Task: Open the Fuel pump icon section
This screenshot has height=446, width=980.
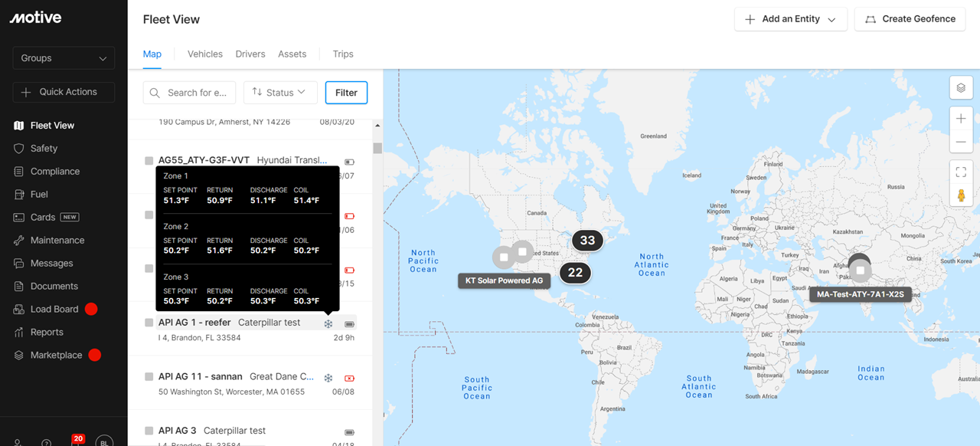Action: [19, 194]
